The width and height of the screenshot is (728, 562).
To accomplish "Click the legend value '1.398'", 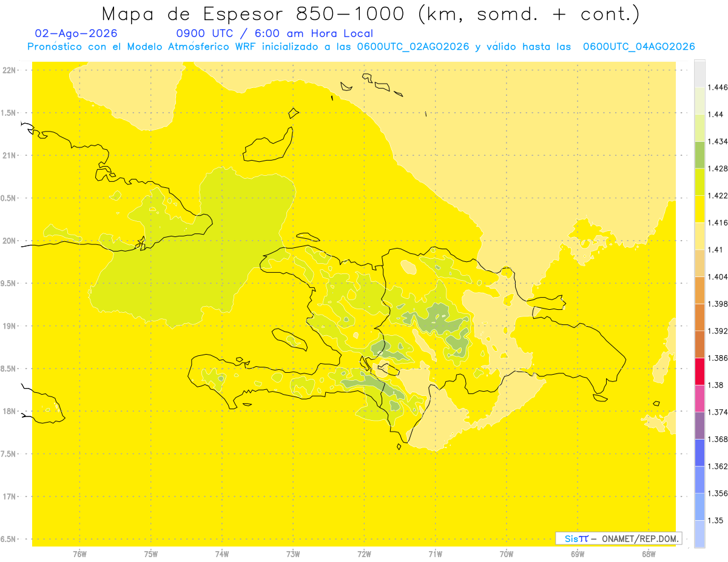I will (x=718, y=304).
